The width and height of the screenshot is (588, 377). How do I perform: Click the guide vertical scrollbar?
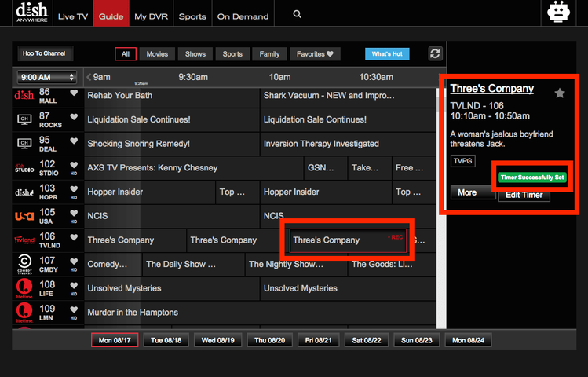[441, 208]
